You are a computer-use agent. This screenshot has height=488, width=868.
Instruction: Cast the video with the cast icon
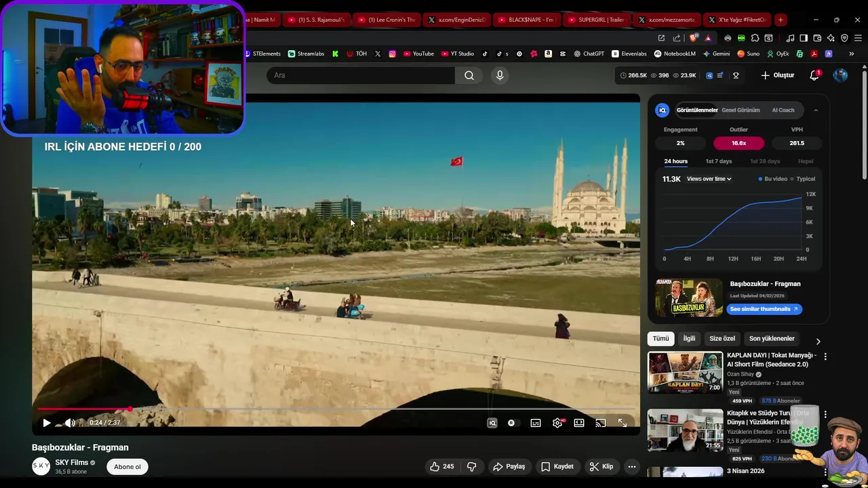[x=601, y=423]
